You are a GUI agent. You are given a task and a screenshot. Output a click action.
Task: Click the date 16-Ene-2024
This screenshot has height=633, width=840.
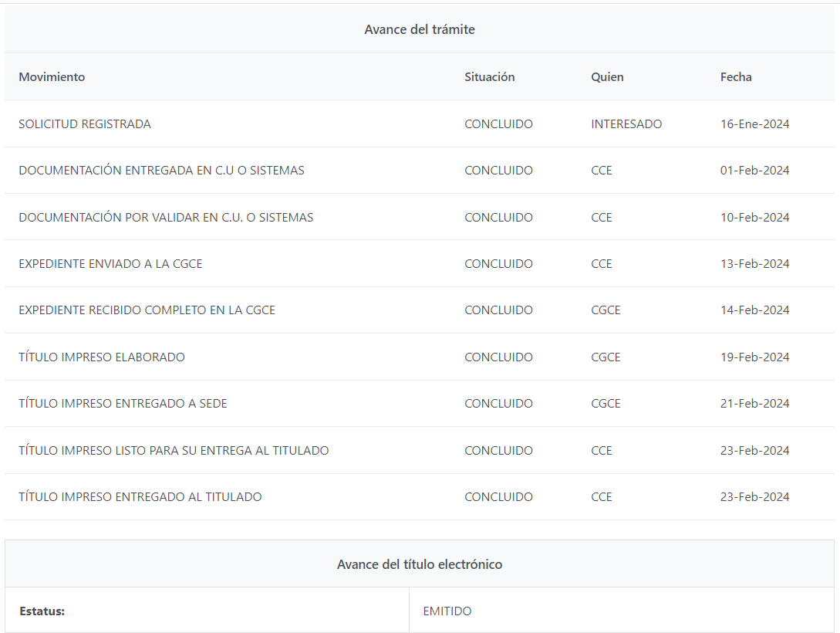pyautogui.click(x=754, y=124)
